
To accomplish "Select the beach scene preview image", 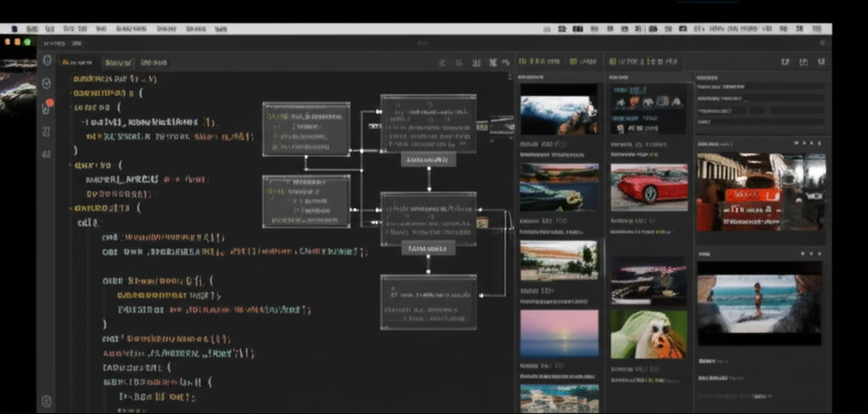I will (x=759, y=302).
